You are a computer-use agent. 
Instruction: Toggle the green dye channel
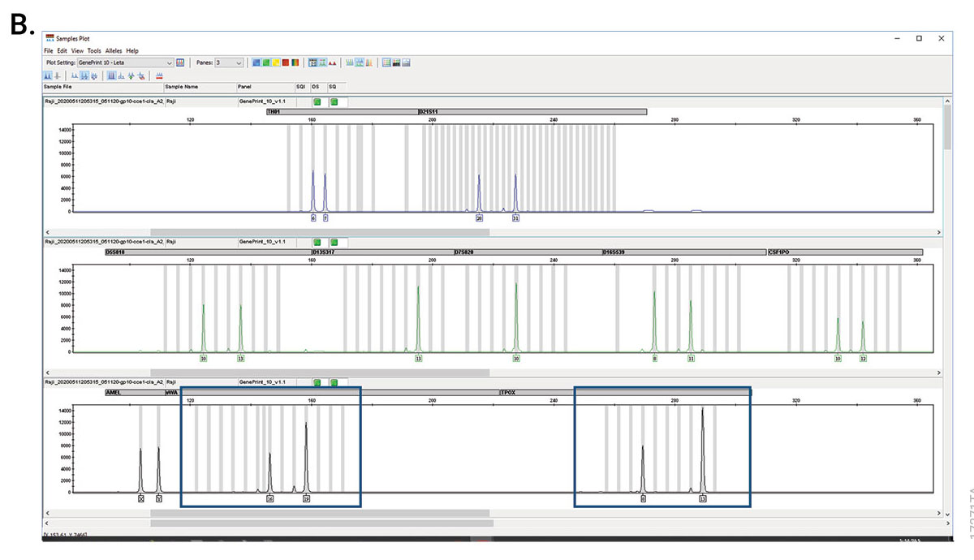266,62
